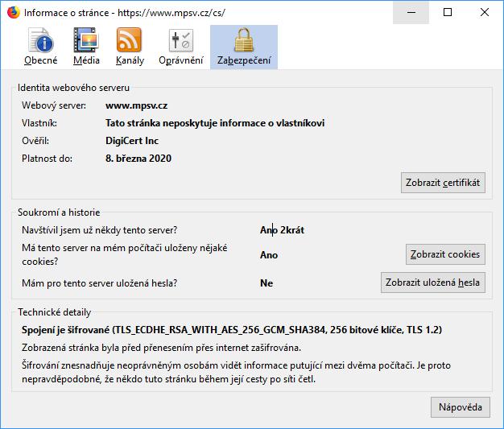Click the Zobrazit certifikát button
This screenshot has height=429, width=504.
443,183
